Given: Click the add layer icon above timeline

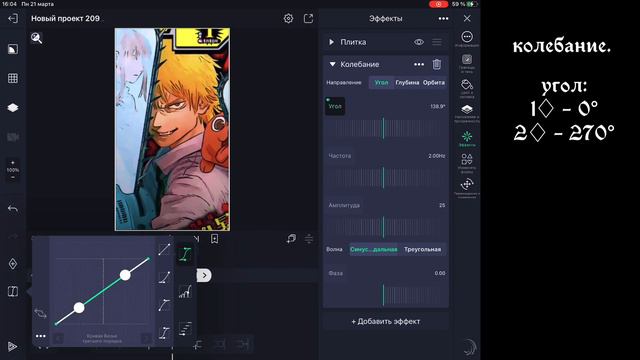Looking at the screenshot, I should pos(291,239).
